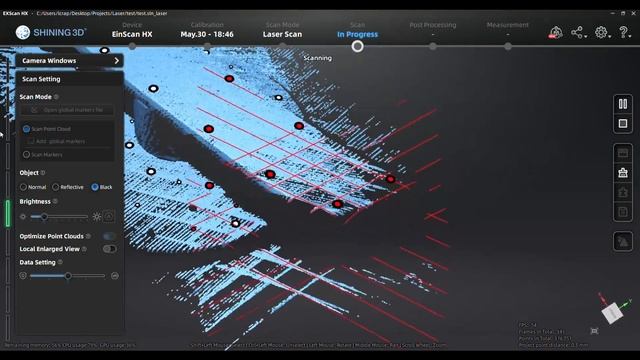The width and height of the screenshot is (640, 360).
Task: Click the clear data icon in the right toolbar
Action: (622, 173)
